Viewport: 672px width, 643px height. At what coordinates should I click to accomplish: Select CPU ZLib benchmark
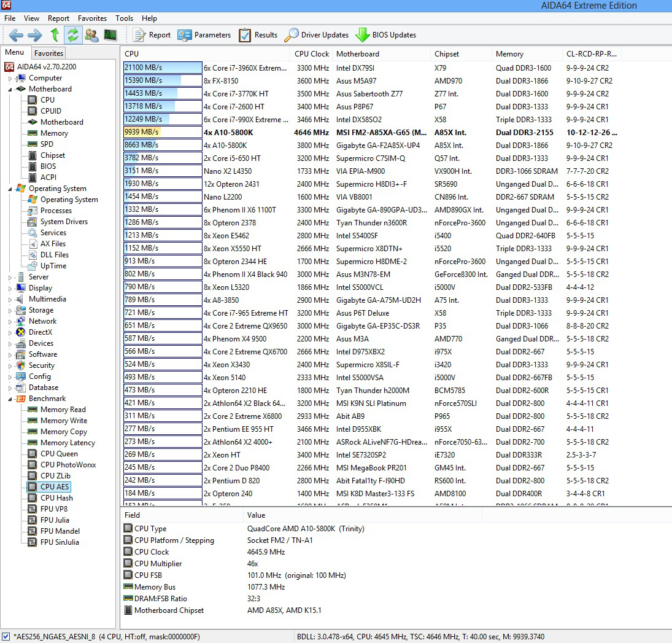click(x=55, y=476)
